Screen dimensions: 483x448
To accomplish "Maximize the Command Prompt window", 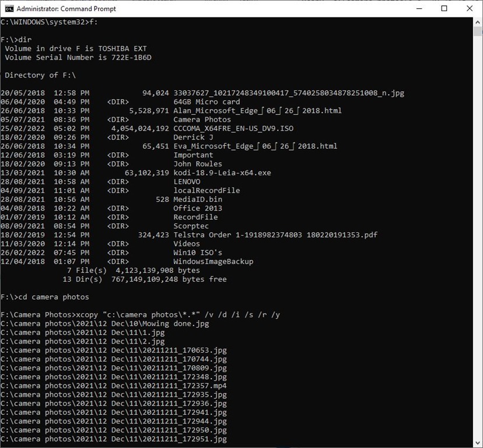I will [x=444, y=9].
